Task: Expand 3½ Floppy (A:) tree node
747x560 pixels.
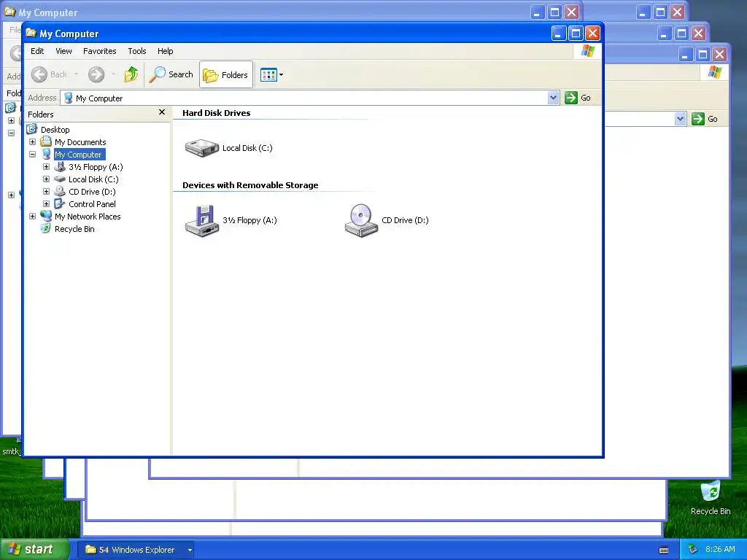Action: (46, 167)
